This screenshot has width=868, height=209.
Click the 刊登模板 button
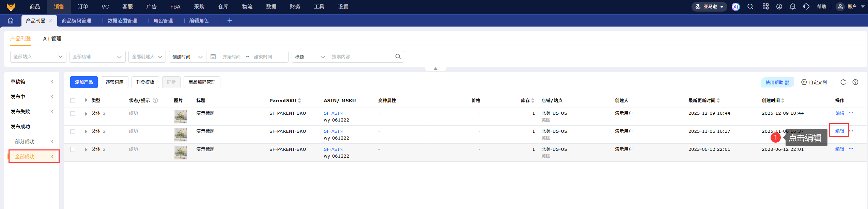click(145, 82)
